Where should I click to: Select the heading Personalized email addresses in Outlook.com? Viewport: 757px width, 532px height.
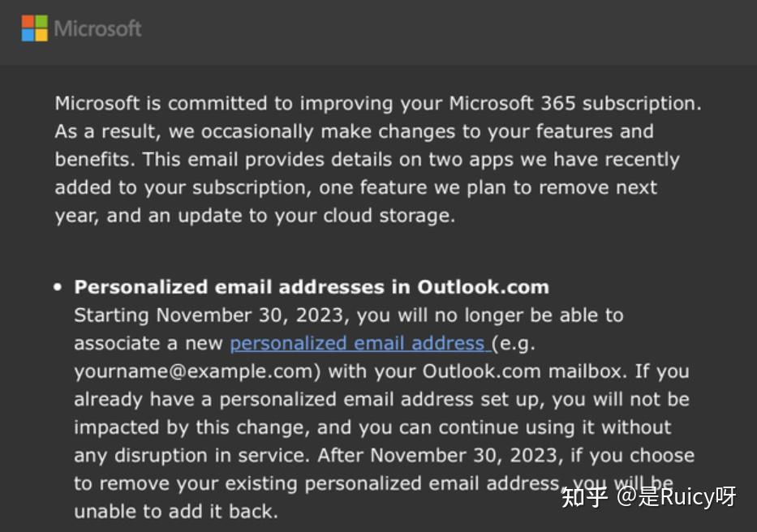coord(312,287)
